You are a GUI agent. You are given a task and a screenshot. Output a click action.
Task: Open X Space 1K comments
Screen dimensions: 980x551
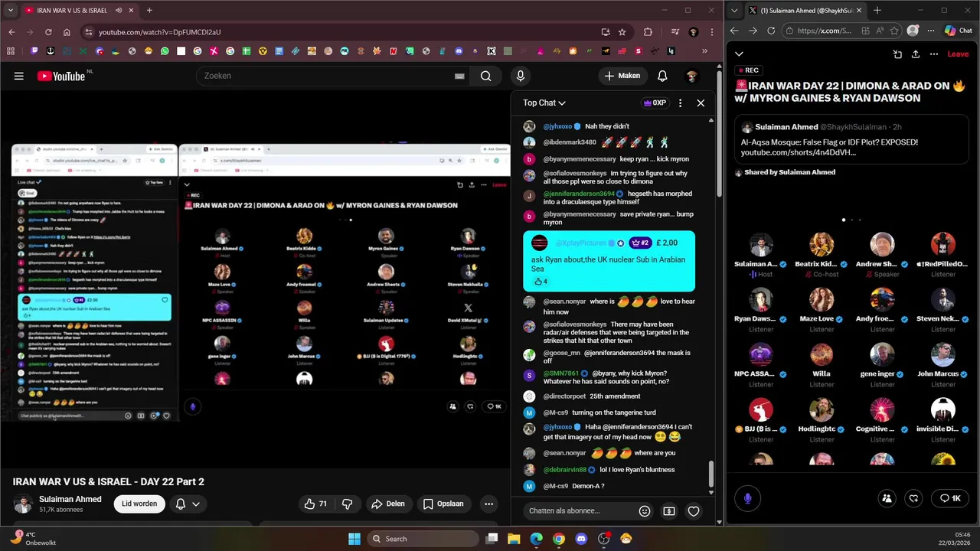click(x=950, y=498)
